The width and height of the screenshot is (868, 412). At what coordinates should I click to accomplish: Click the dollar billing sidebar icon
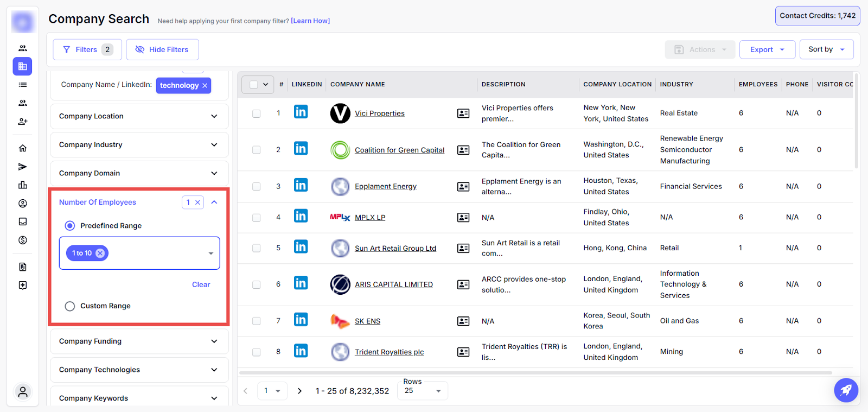point(23,240)
